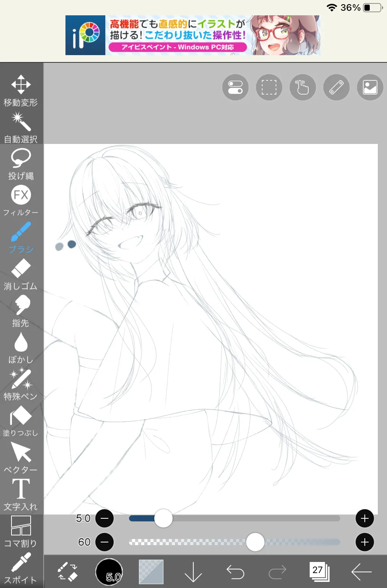Tap the back arrow to exit canvas

point(361,572)
